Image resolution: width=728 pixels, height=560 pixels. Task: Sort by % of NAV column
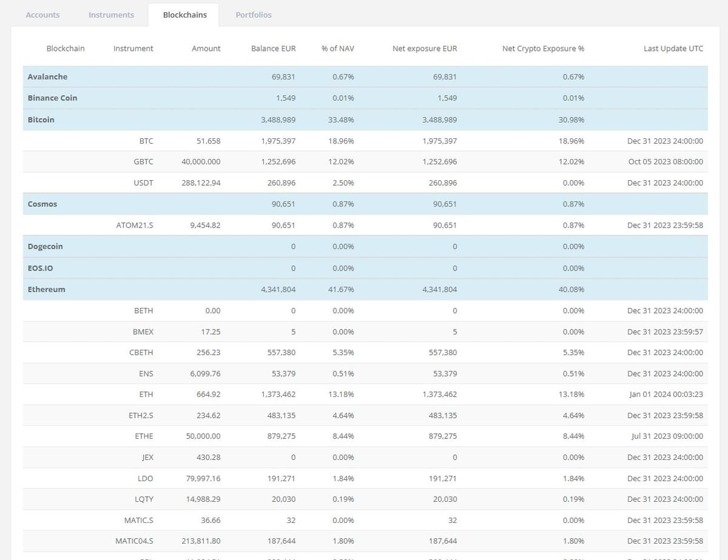coord(337,49)
